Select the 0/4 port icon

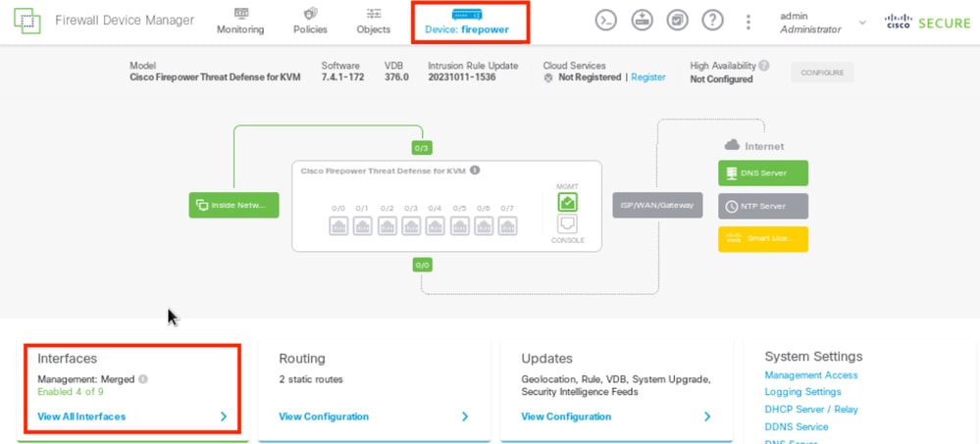pos(435,226)
